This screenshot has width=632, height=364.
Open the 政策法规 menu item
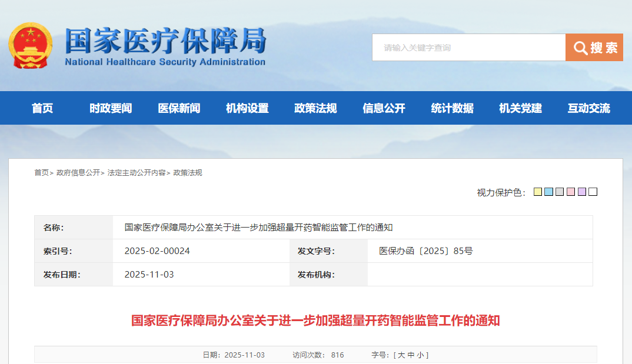click(314, 108)
